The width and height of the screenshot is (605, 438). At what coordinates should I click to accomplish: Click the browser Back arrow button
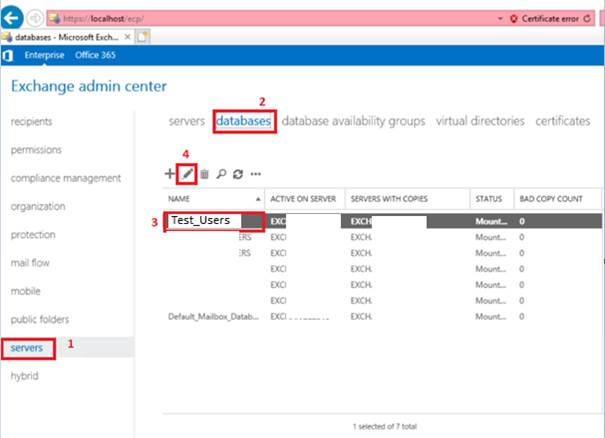[14, 19]
